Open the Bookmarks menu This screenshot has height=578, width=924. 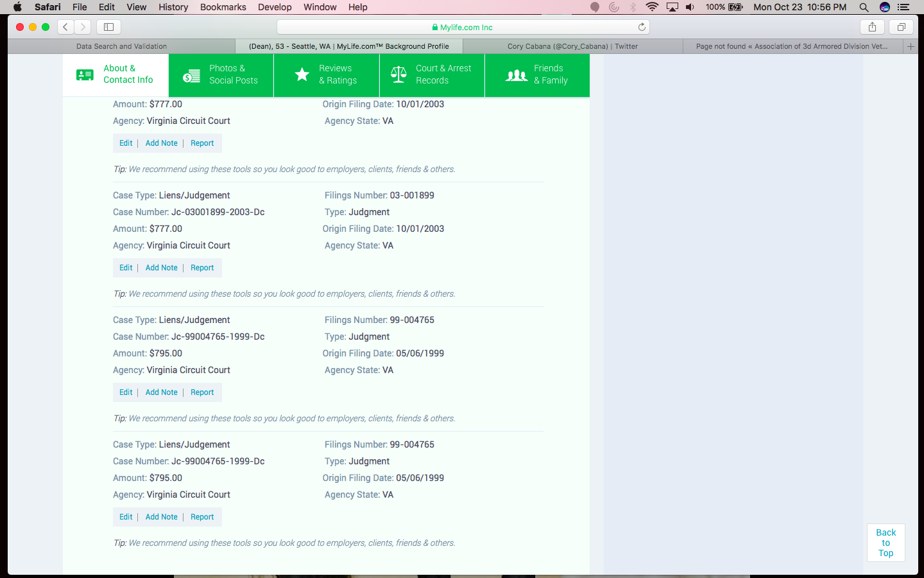pyautogui.click(x=223, y=7)
